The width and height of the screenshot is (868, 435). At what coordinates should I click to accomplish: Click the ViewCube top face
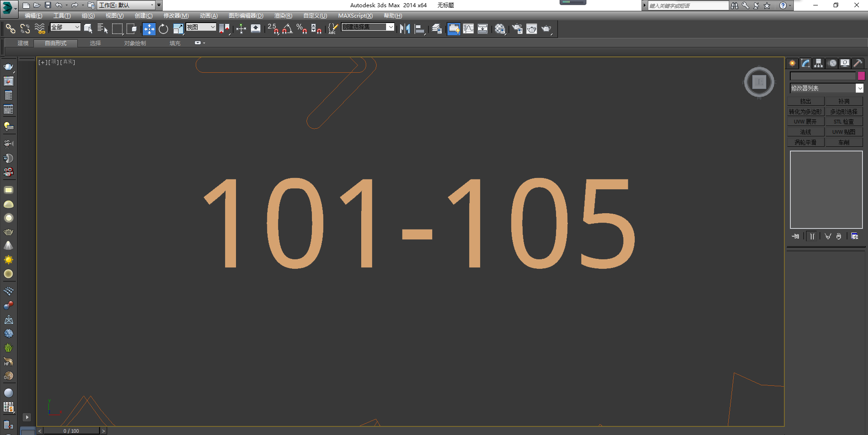click(x=759, y=82)
